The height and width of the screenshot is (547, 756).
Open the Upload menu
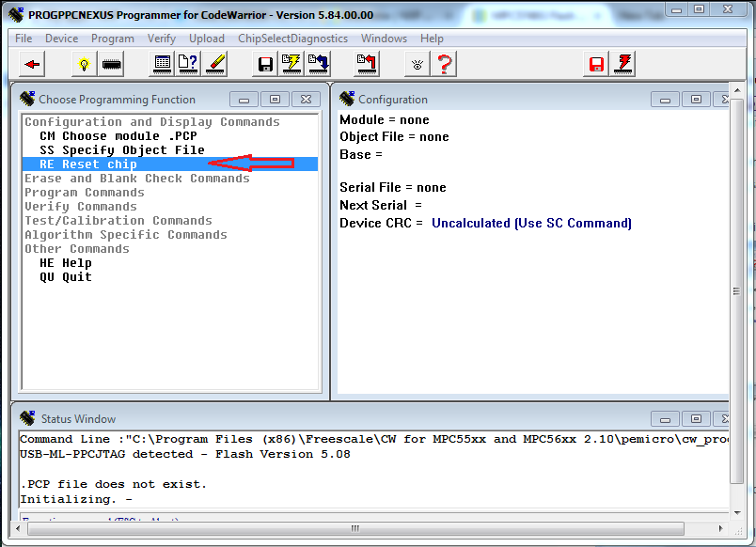pos(207,39)
